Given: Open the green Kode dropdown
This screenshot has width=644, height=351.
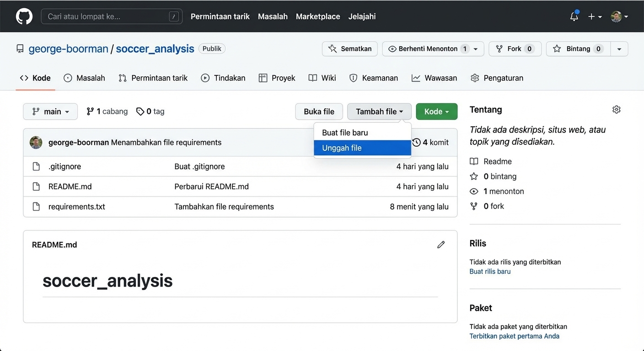Looking at the screenshot, I should tap(436, 112).
